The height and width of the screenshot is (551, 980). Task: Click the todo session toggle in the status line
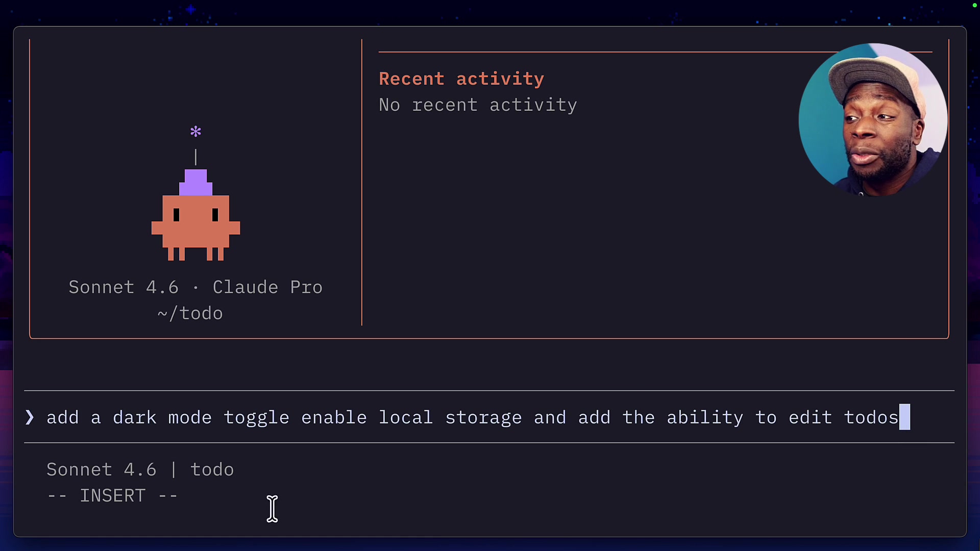[212, 469]
